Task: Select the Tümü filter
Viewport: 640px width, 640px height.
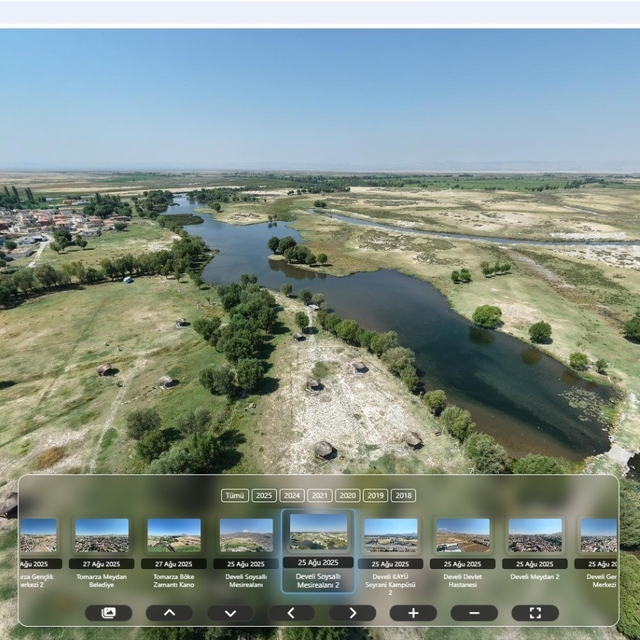Action: pyautogui.click(x=235, y=495)
